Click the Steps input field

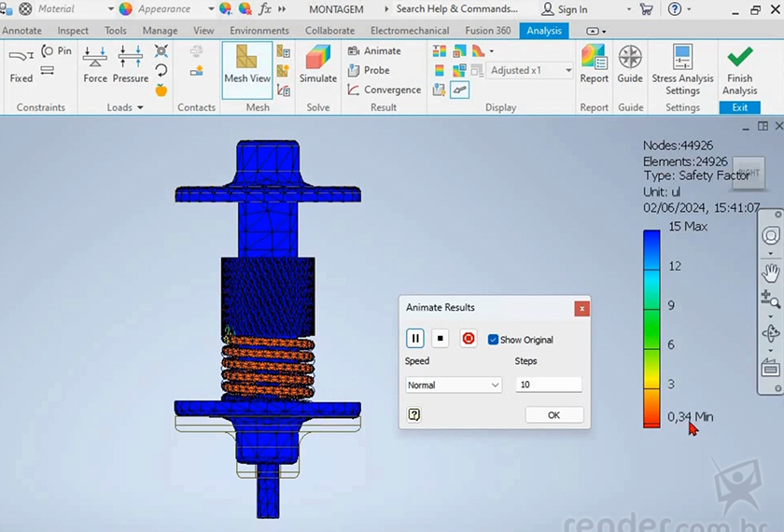pyautogui.click(x=548, y=385)
